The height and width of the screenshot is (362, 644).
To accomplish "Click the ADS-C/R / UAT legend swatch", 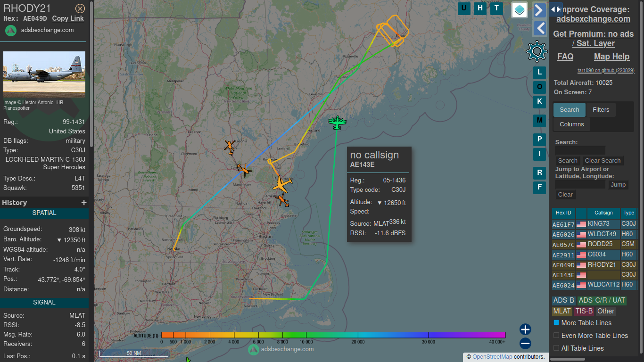I will click(602, 300).
